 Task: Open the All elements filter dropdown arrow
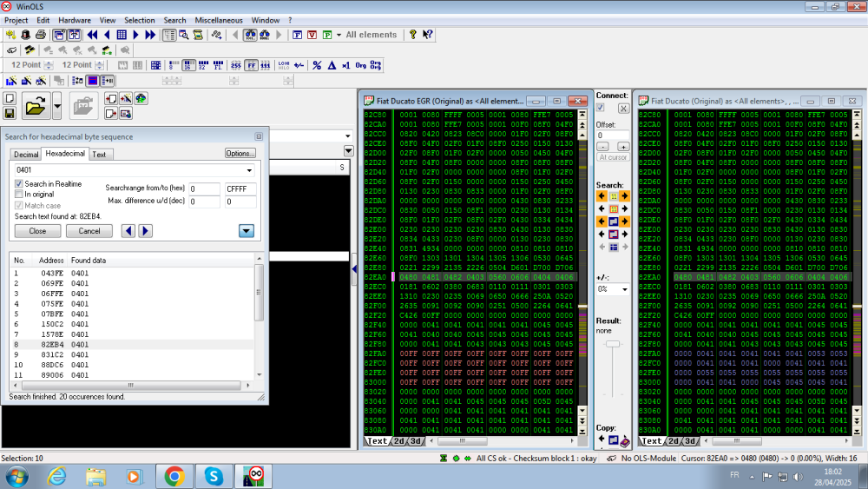coord(339,35)
